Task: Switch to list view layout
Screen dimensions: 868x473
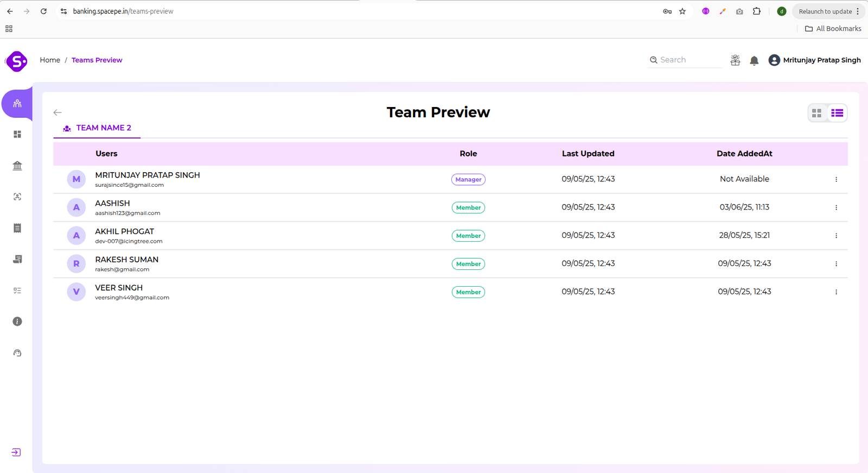Action: [x=837, y=113]
